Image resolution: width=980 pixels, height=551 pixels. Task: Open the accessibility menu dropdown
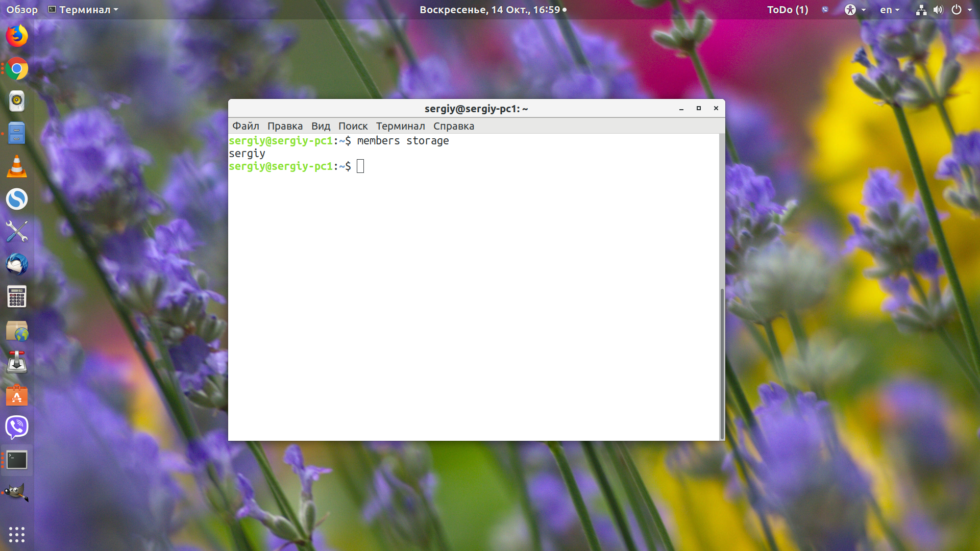855,10
